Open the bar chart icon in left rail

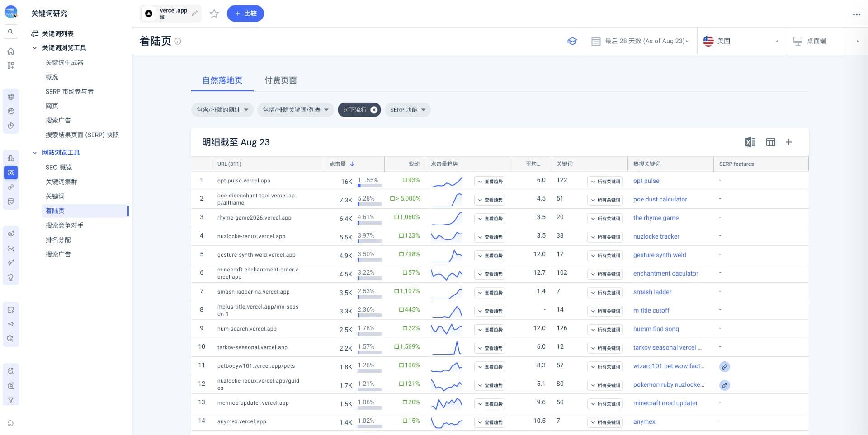tap(11, 158)
